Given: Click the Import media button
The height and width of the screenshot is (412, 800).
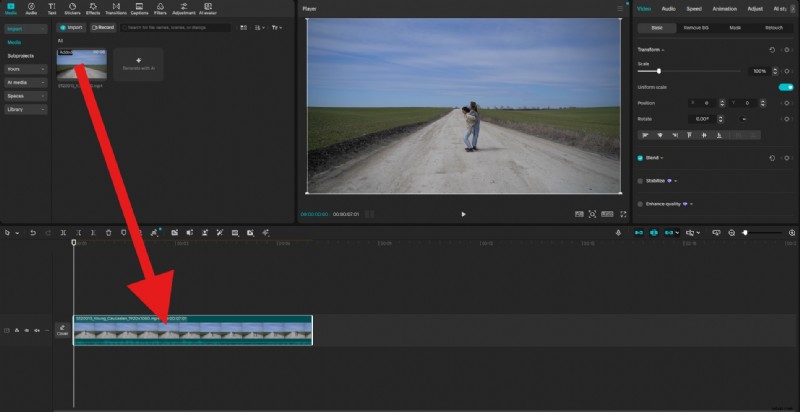Looking at the screenshot, I should (x=71, y=28).
